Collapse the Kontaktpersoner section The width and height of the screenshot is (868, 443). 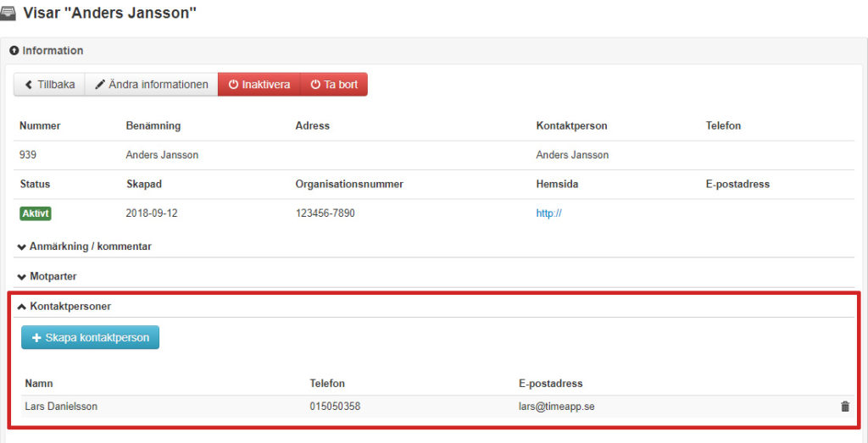(x=70, y=306)
